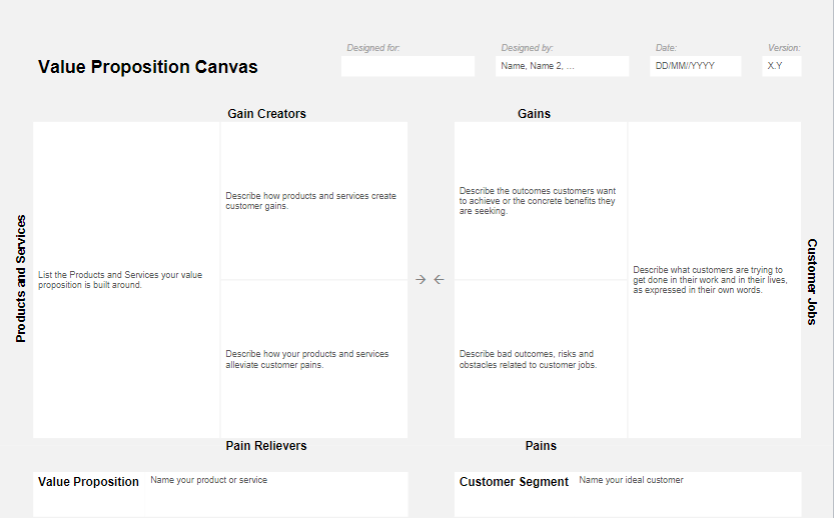
Task: Click 'Name your product or service' field
Action: coord(276,494)
